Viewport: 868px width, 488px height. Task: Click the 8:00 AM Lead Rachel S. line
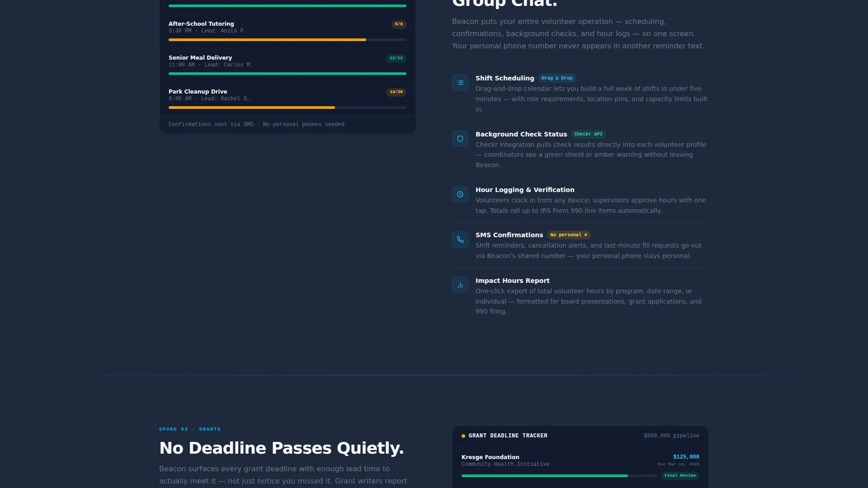(209, 99)
